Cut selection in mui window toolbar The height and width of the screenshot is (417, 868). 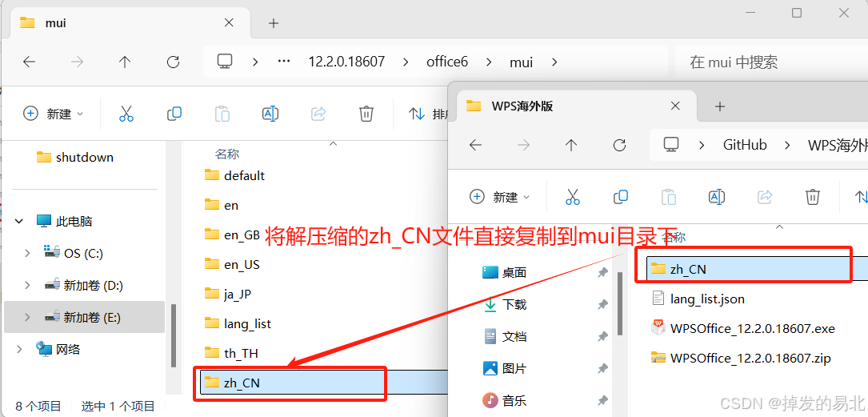pyautogui.click(x=126, y=114)
